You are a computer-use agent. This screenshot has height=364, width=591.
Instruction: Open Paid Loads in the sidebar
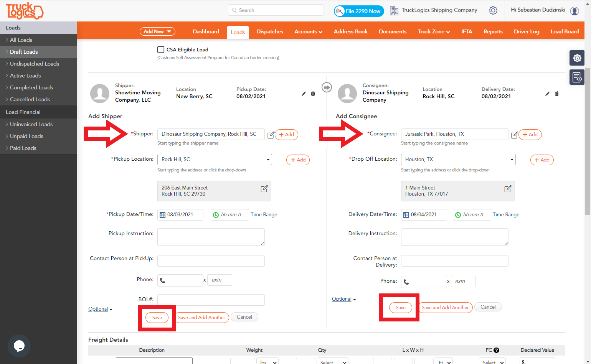(38, 148)
